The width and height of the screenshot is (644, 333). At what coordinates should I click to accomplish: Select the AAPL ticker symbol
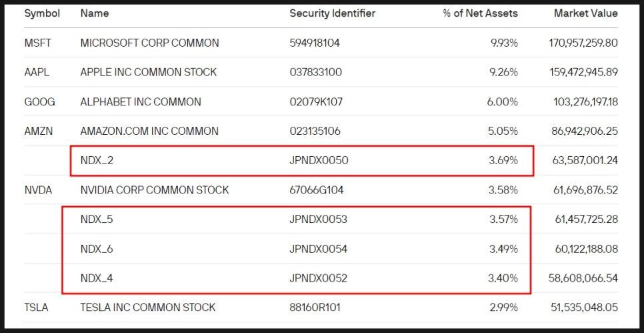(x=37, y=72)
